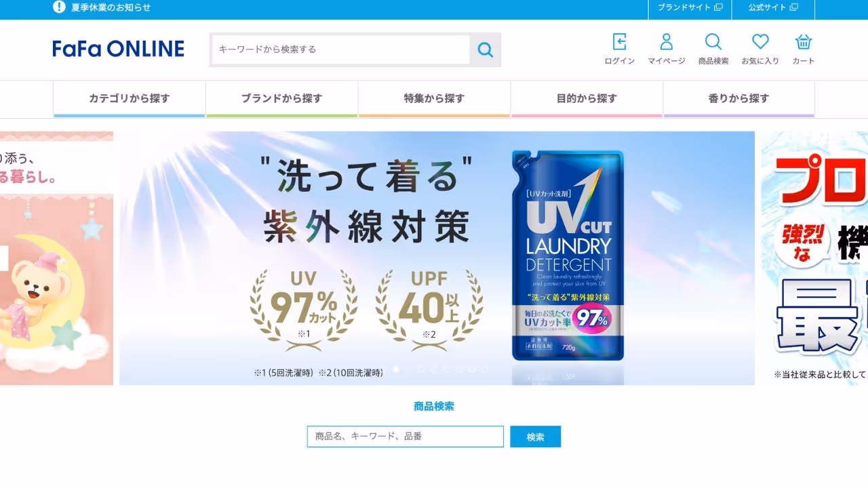The width and height of the screenshot is (868, 488).
Task: Click the 商品検索 magnifier icon in header
Action: [x=713, y=42]
